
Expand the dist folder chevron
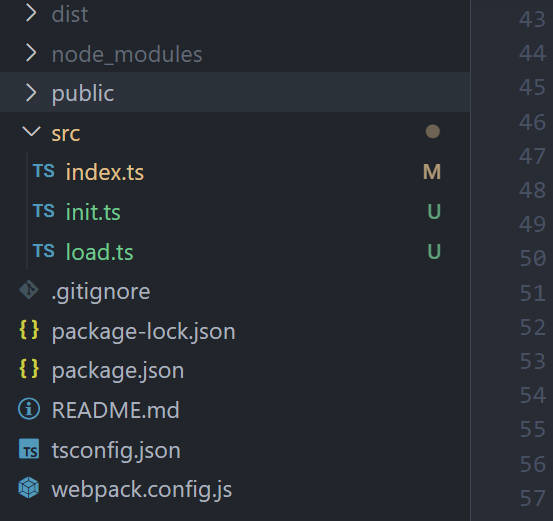[31, 14]
